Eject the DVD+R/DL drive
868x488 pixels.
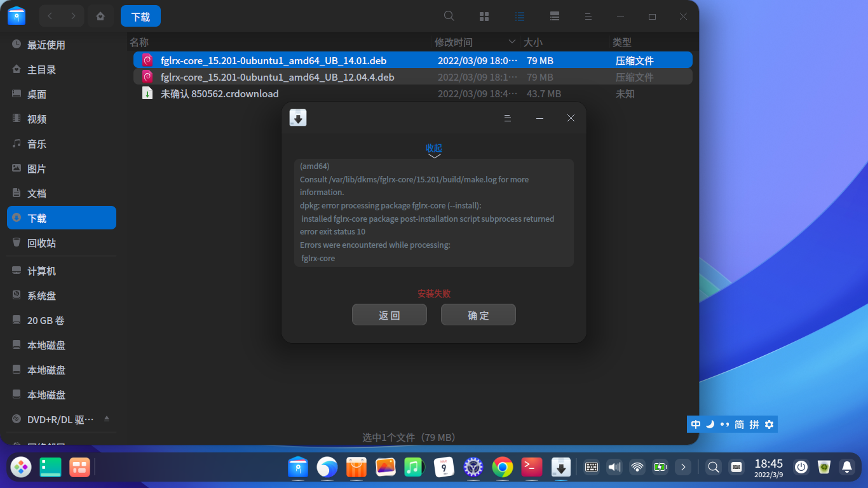click(107, 419)
